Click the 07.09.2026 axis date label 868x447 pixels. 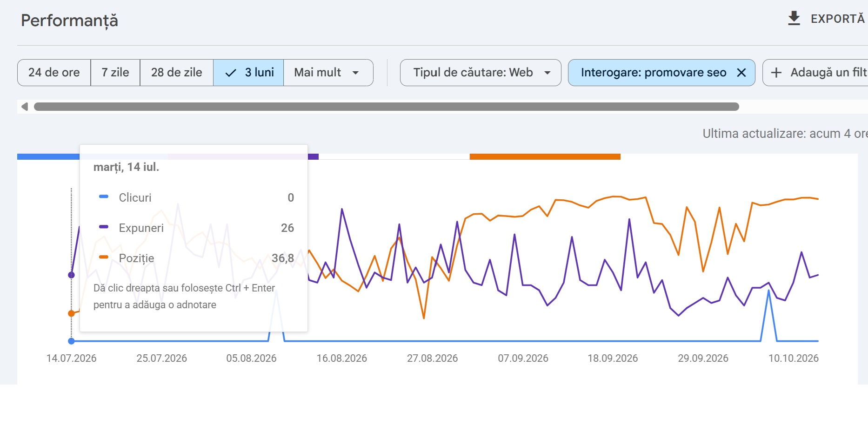[523, 358]
